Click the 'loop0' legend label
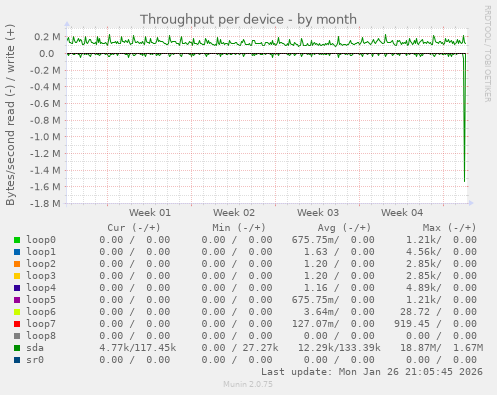Viewport: 497px width, 395px height. coord(41,240)
